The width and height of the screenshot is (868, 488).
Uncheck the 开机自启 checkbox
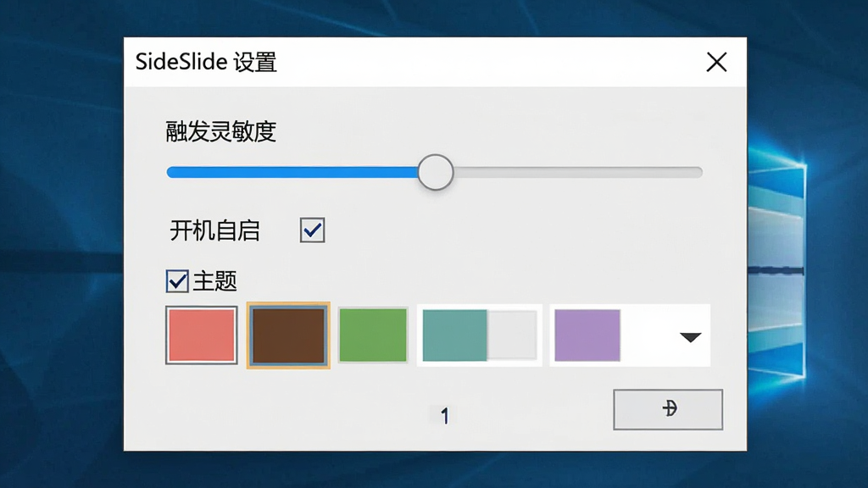pos(312,230)
